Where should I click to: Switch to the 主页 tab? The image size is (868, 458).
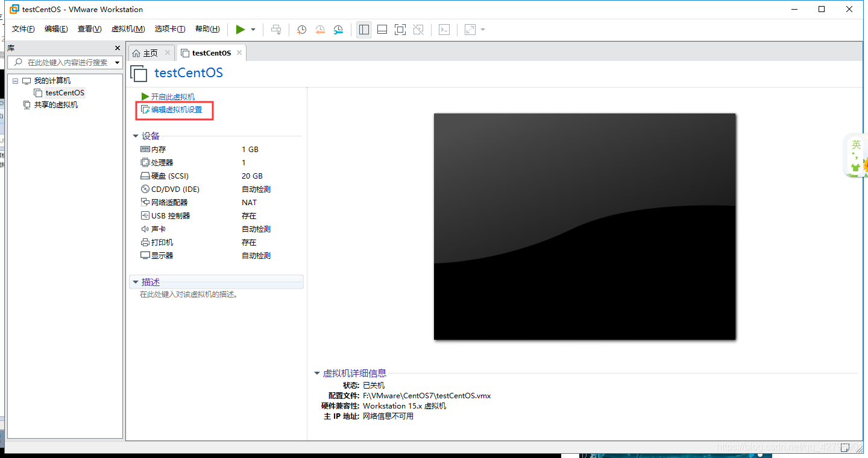click(x=149, y=52)
